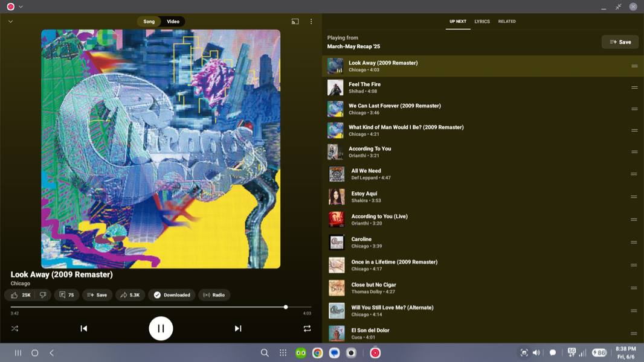This screenshot has height=362, width=644.
Task: Switch to the Lyrics tab
Action: (481, 22)
